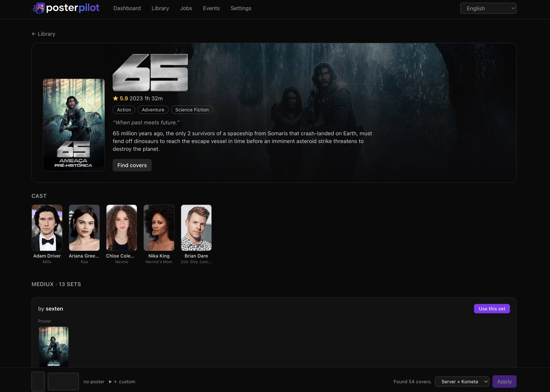Go to the Jobs page
The image size is (550, 392).
[x=186, y=8]
